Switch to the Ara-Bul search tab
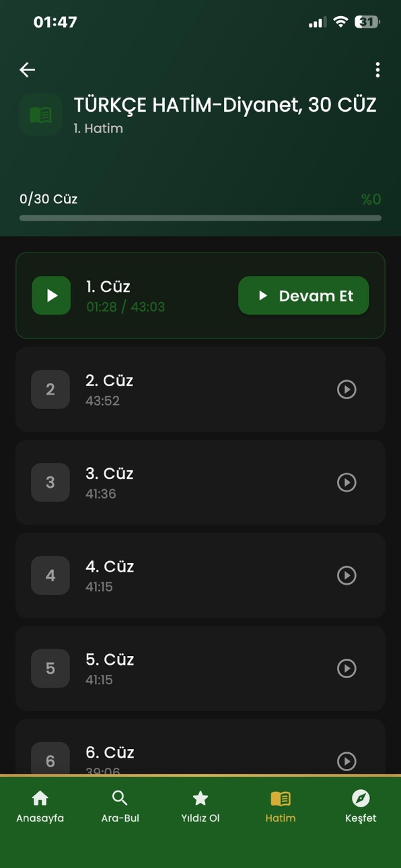 [x=120, y=807]
